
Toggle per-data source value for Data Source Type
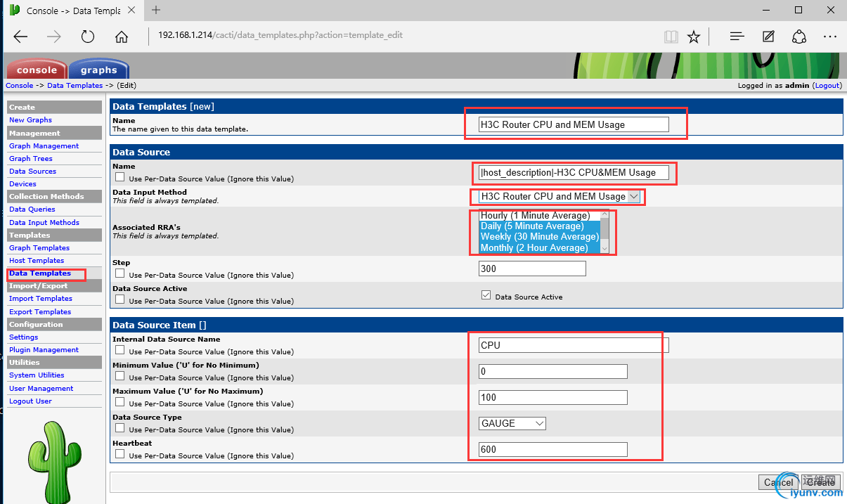pos(120,429)
